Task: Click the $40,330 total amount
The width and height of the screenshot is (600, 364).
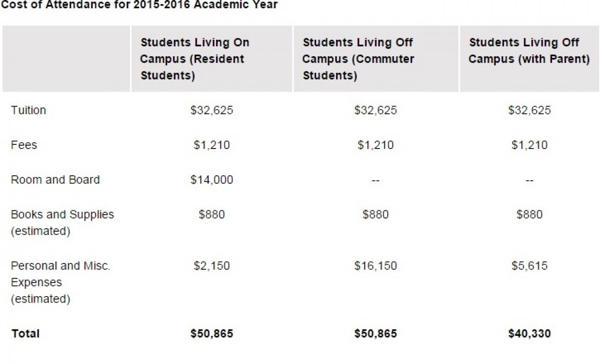Action: [529, 333]
